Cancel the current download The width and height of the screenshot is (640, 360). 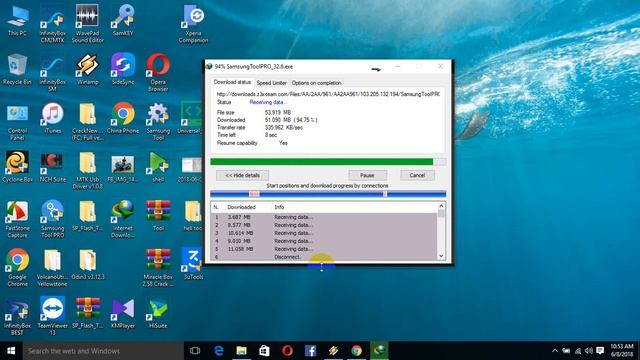(x=417, y=175)
